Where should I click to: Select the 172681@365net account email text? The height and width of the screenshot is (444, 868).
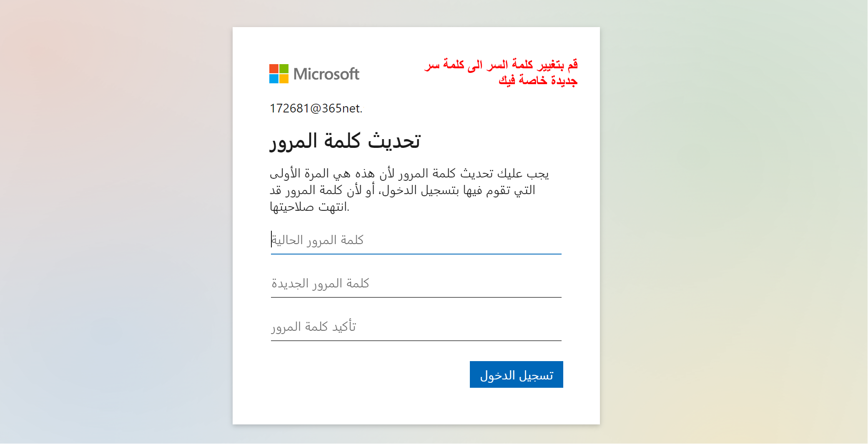tap(315, 108)
